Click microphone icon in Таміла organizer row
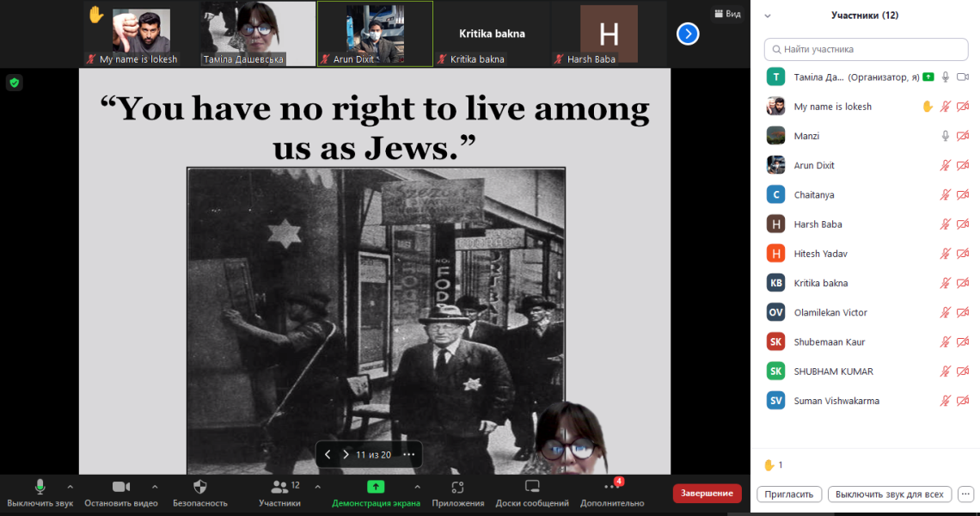This screenshot has height=516, width=980. click(945, 77)
